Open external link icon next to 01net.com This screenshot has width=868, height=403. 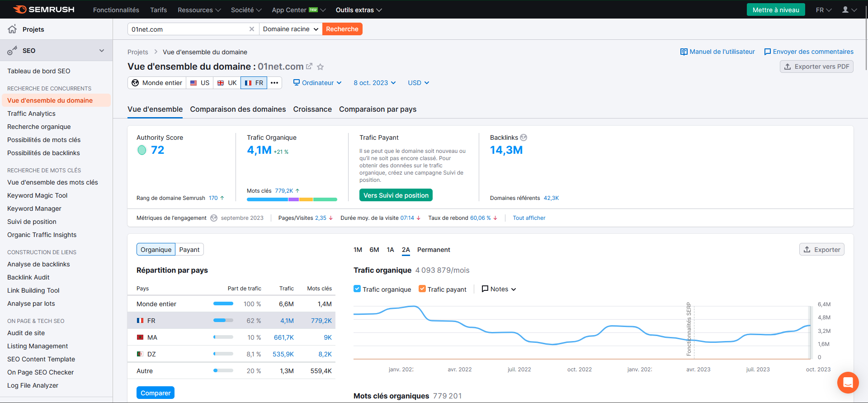(x=309, y=66)
